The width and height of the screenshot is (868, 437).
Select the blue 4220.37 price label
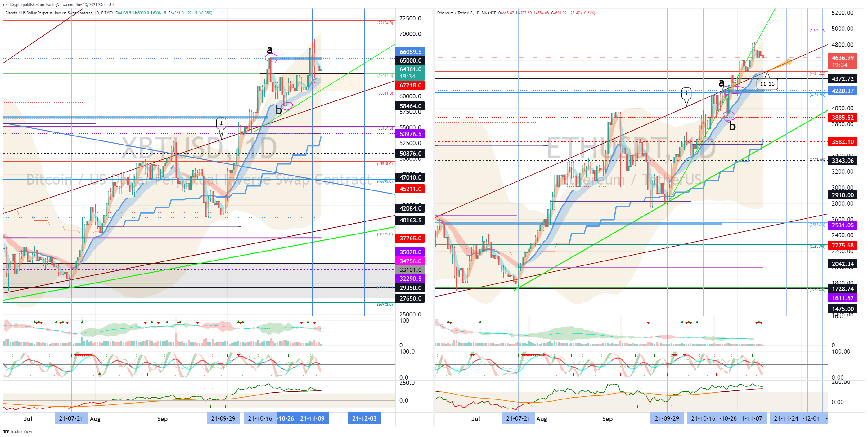(842, 91)
